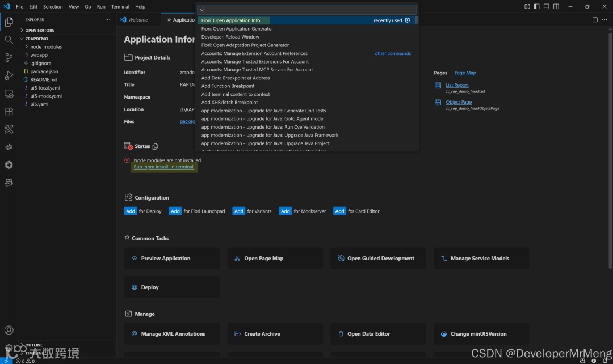Open the Page Map link

click(465, 73)
